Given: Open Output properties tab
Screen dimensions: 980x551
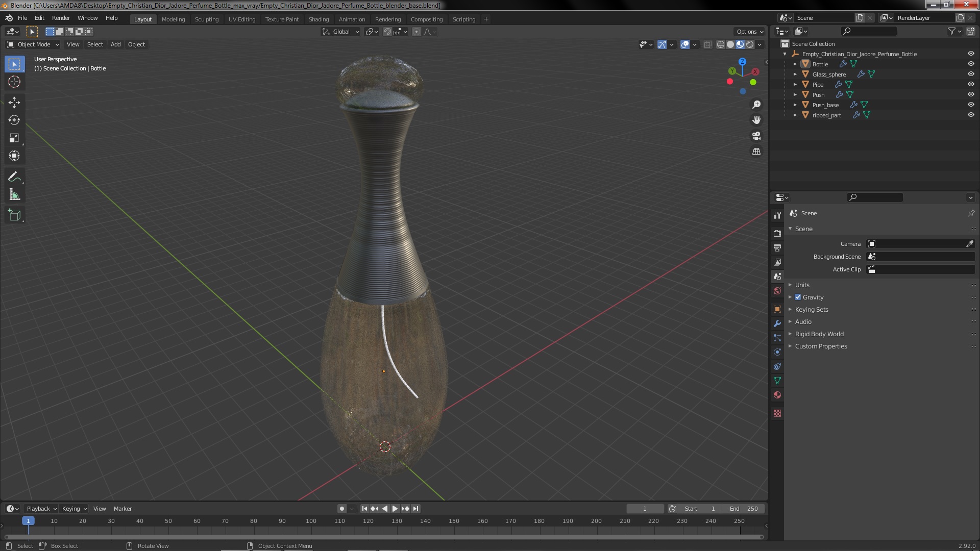Looking at the screenshot, I should (x=777, y=247).
